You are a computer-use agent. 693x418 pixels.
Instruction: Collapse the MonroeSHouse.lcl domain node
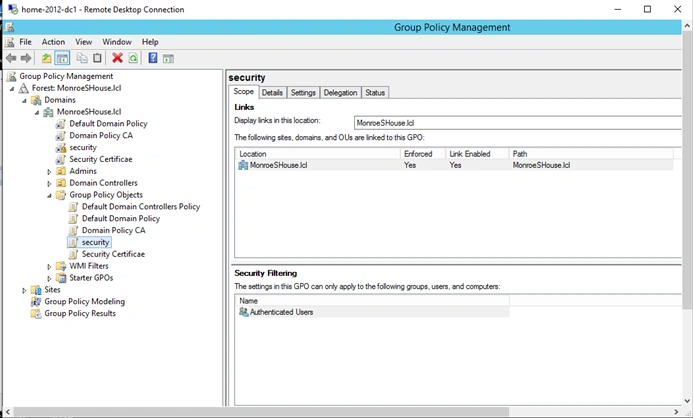pos(37,113)
